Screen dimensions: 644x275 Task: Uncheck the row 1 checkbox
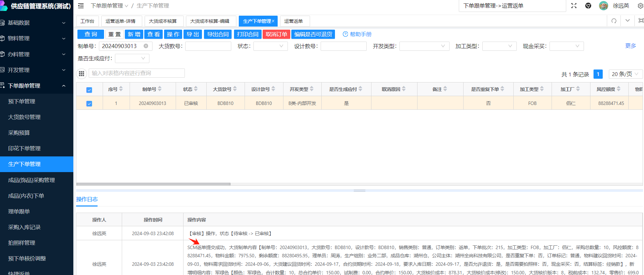pyautogui.click(x=89, y=104)
